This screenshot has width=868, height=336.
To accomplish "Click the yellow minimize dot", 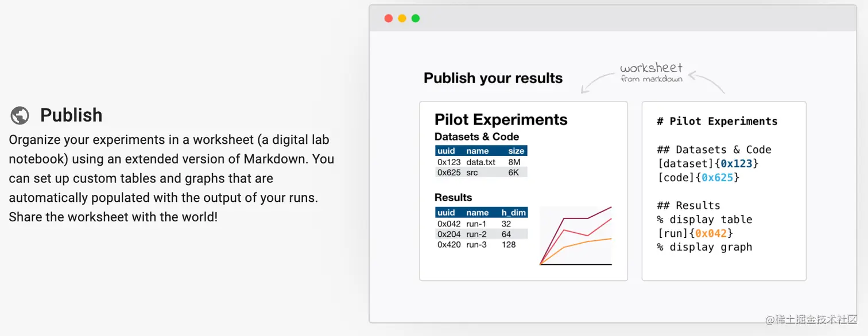I will [402, 18].
